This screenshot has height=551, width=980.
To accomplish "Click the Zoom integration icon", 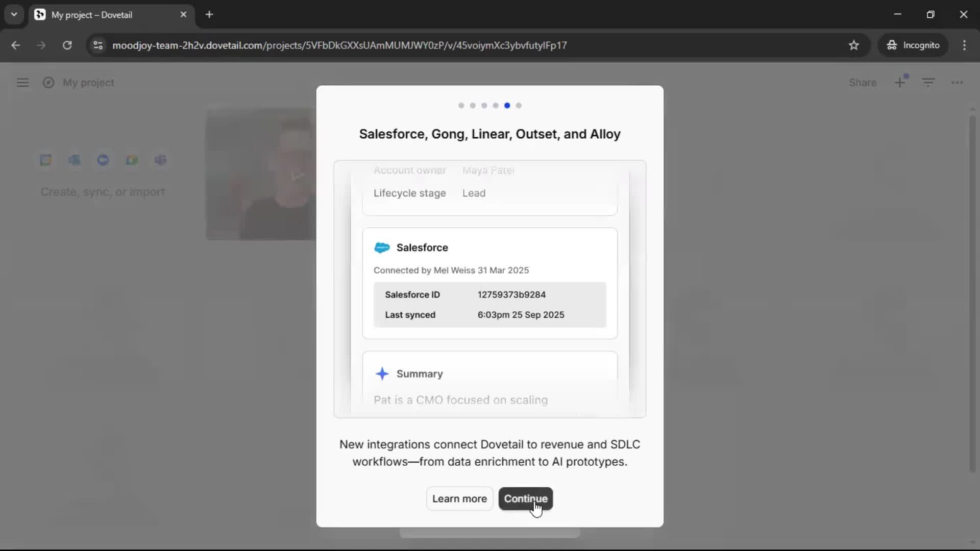I will click(x=103, y=160).
